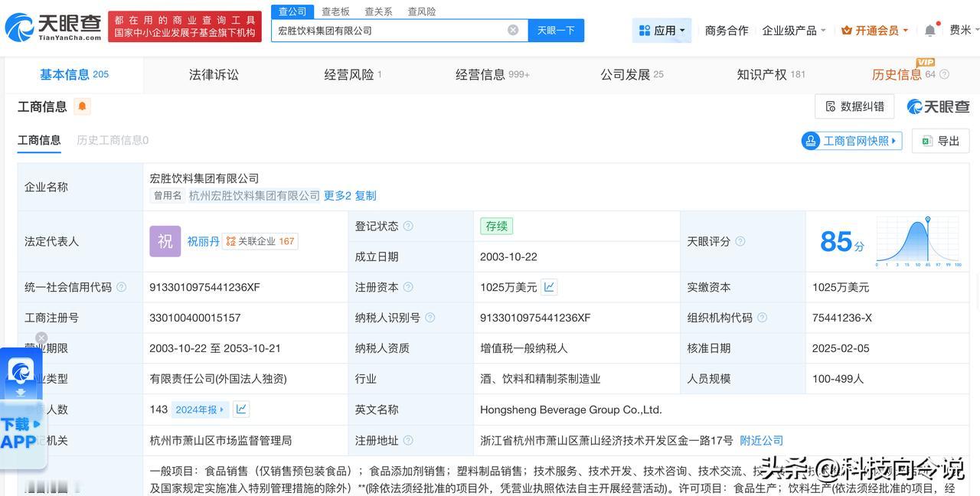Clear the search box with X icon
Viewport: 980px width, 496px height.
click(x=513, y=30)
